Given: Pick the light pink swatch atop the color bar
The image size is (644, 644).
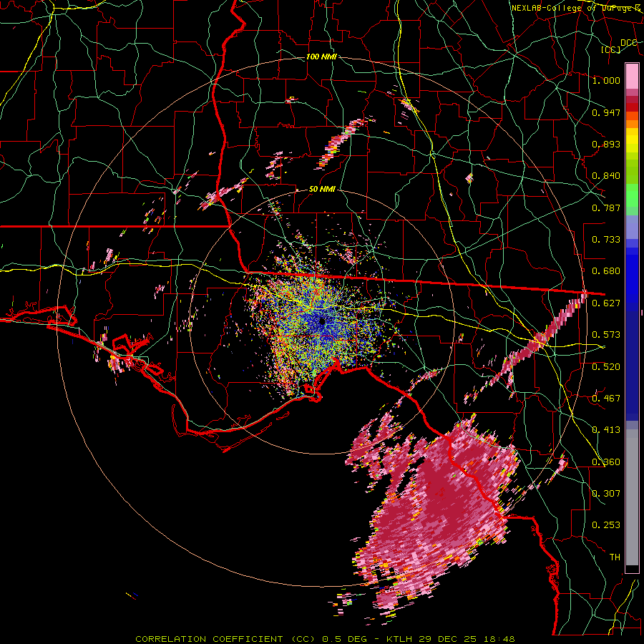Looking at the screenshot, I should pos(632,76).
